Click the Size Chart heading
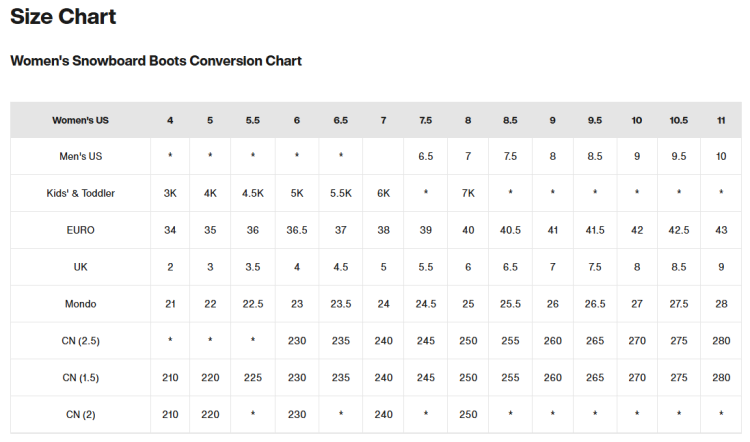This screenshot has width=750, height=442. click(x=63, y=17)
